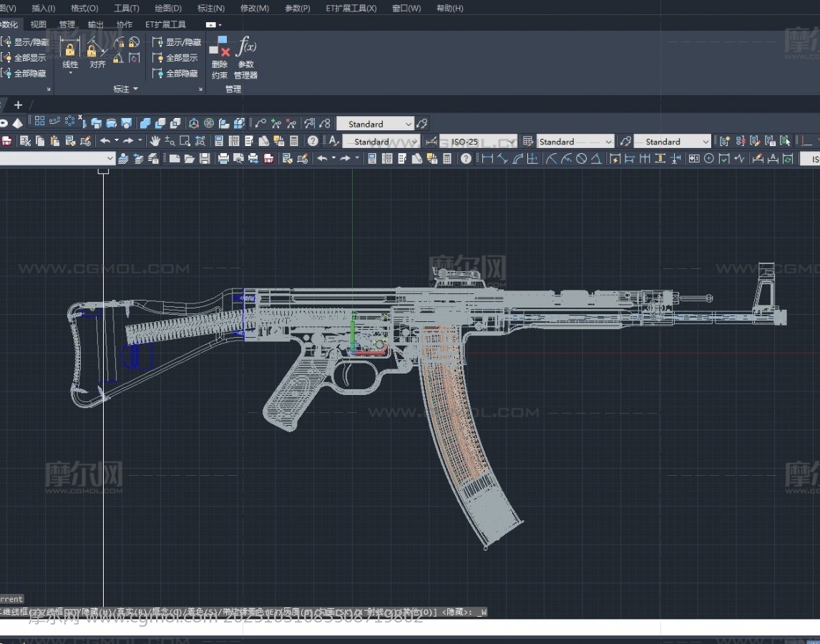Screen dimensions: 820x644
Task: Open the help question mark icon
Action: (313, 141)
